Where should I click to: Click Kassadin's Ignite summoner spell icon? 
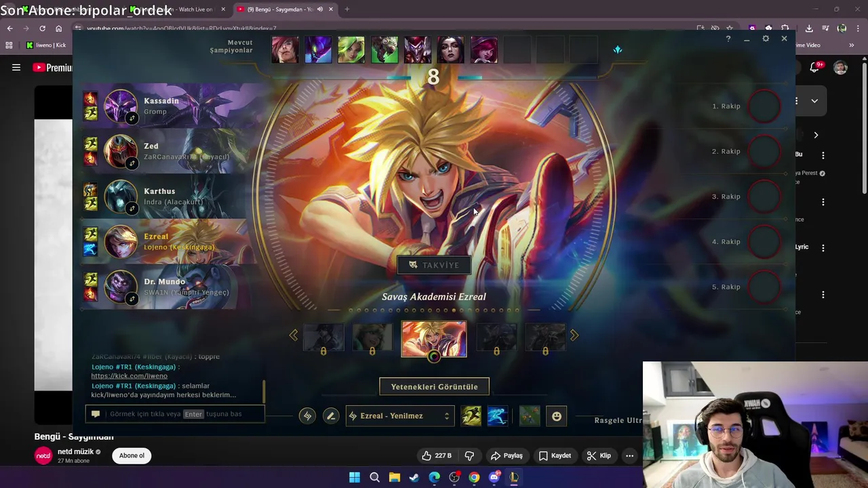(90, 99)
